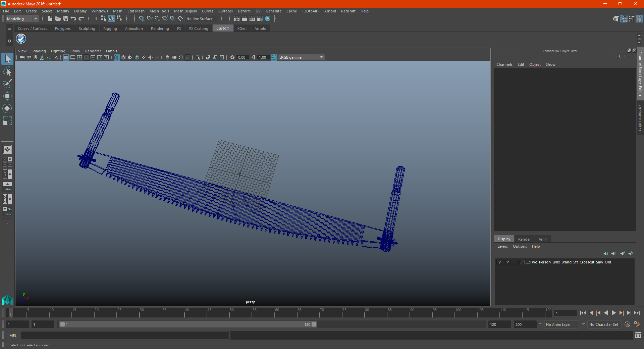Click the time range slider bar

click(x=188, y=325)
